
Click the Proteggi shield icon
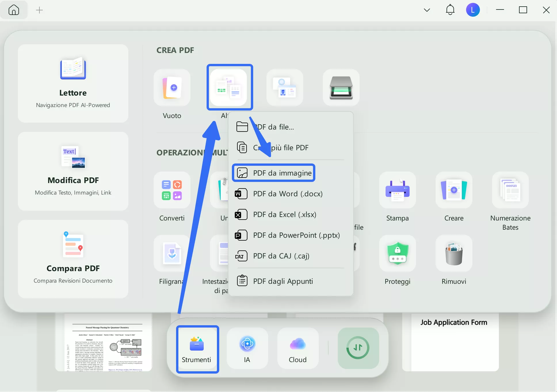397,254
